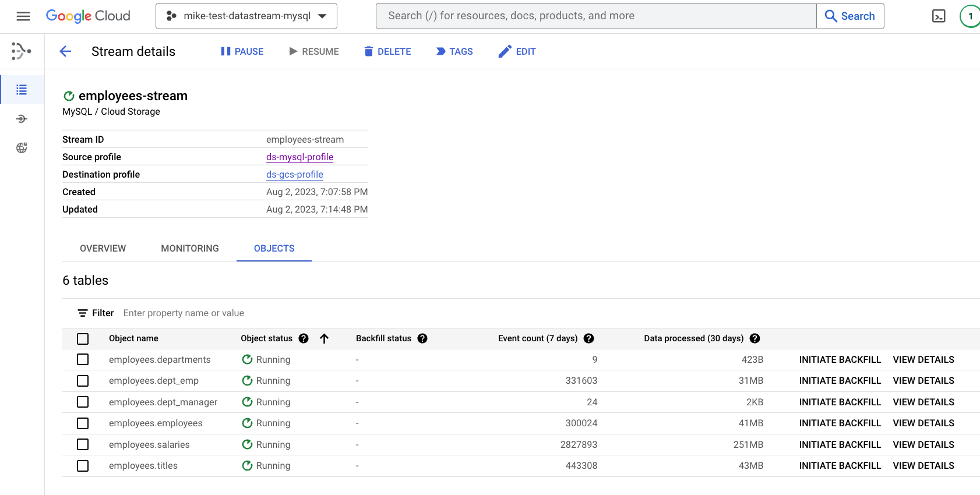Click event count 331603 cell
The width and height of the screenshot is (980, 495).
[581, 380]
